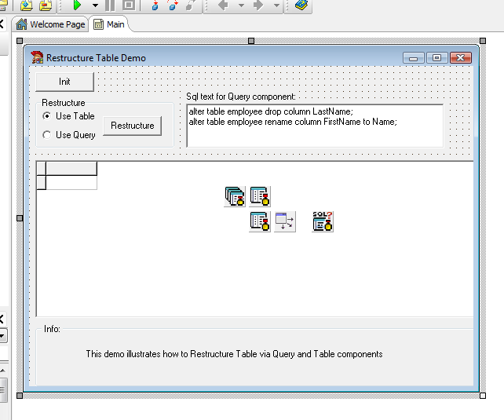Image resolution: width=504 pixels, height=420 pixels.
Task: Select the DataSource component with arrows
Action: point(284,221)
